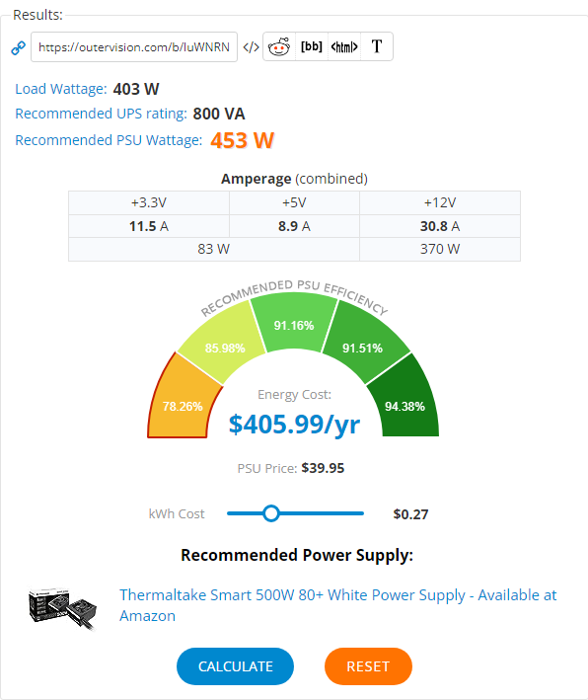Click the Thermaltake power supply thumbnail
Viewport: 588px width, 700px height.
coord(62,608)
